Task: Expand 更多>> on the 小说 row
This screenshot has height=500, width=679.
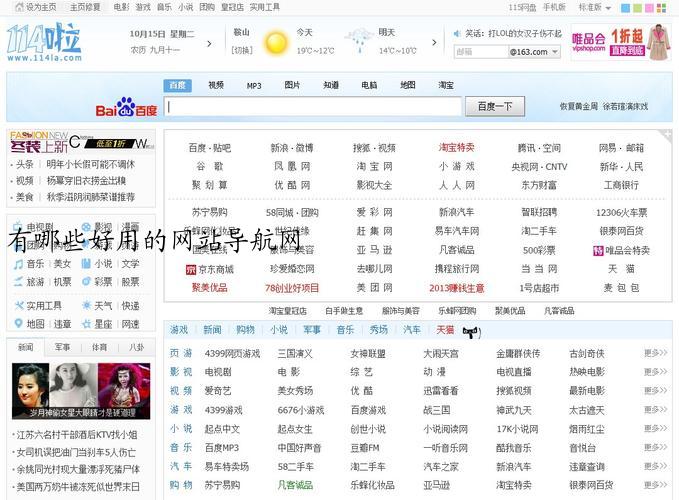Action: click(655, 428)
